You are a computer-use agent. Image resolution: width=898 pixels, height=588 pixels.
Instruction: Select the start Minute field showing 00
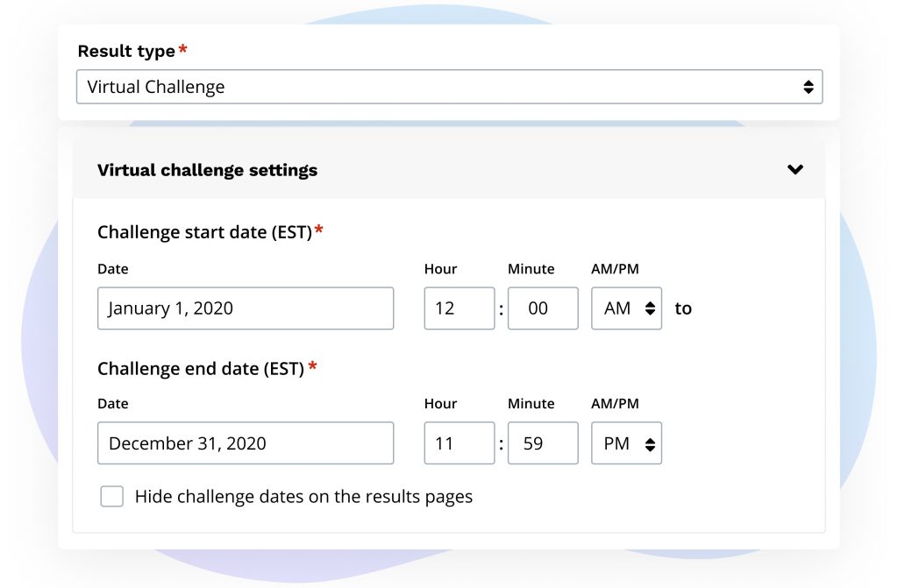point(542,308)
